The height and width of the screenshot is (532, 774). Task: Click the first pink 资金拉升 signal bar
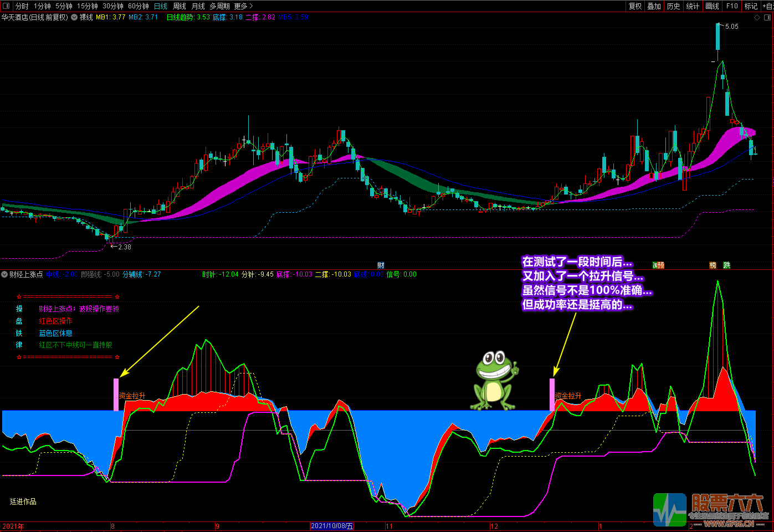pos(116,394)
